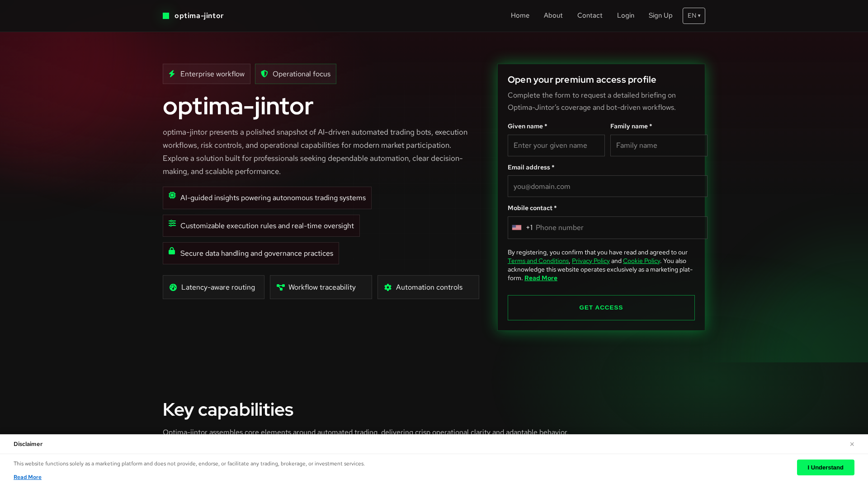Click the US flag country selector

(517, 228)
